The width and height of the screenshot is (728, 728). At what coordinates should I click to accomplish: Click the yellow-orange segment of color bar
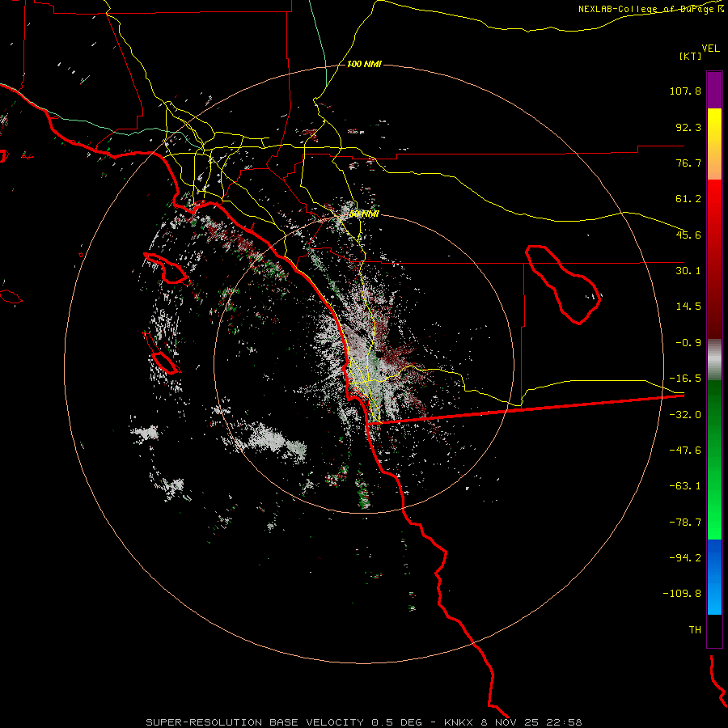[x=714, y=144]
